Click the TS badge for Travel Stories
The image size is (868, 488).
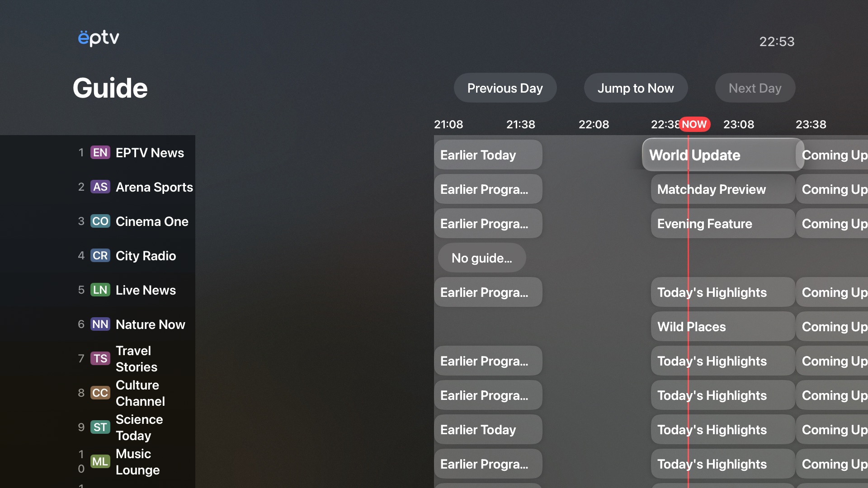(x=100, y=359)
